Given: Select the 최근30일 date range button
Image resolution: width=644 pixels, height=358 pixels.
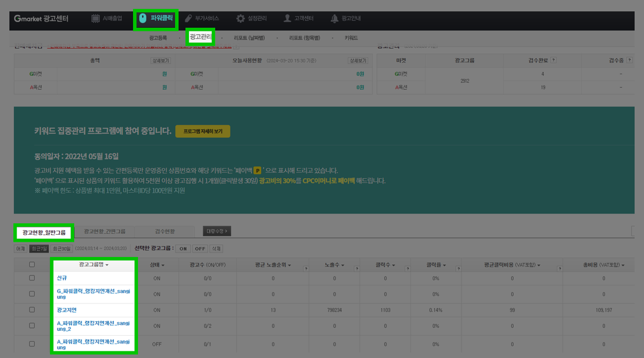Looking at the screenshot, I should [x=62, y=249].
